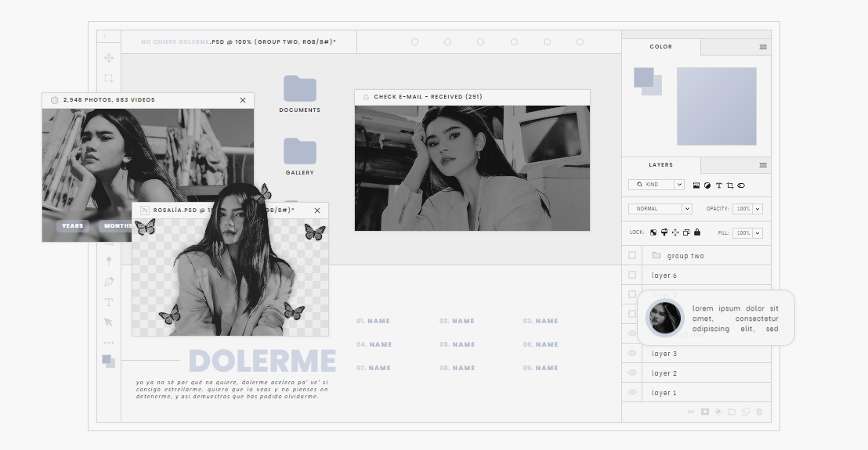Toggle visibility checkbox of layer 6
Image resolution: width=868 pixels, height=450 pixels.
point(632,275)
